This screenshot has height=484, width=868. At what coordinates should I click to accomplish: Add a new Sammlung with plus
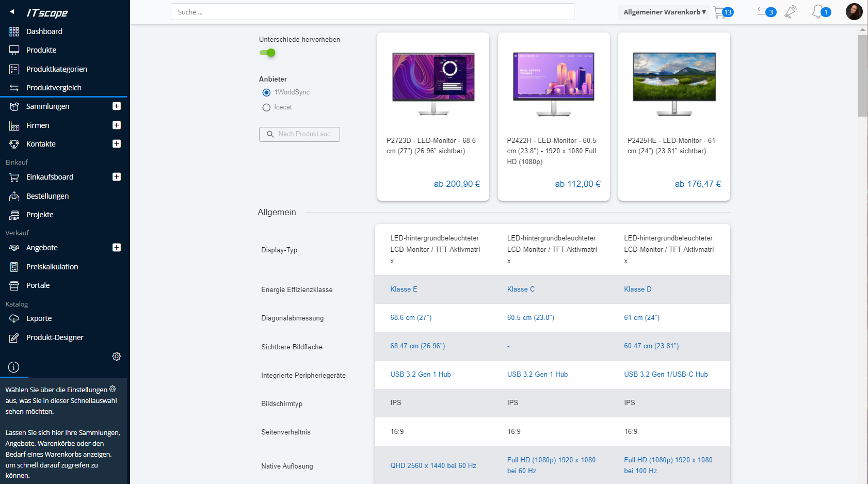(x=117, y=106)
